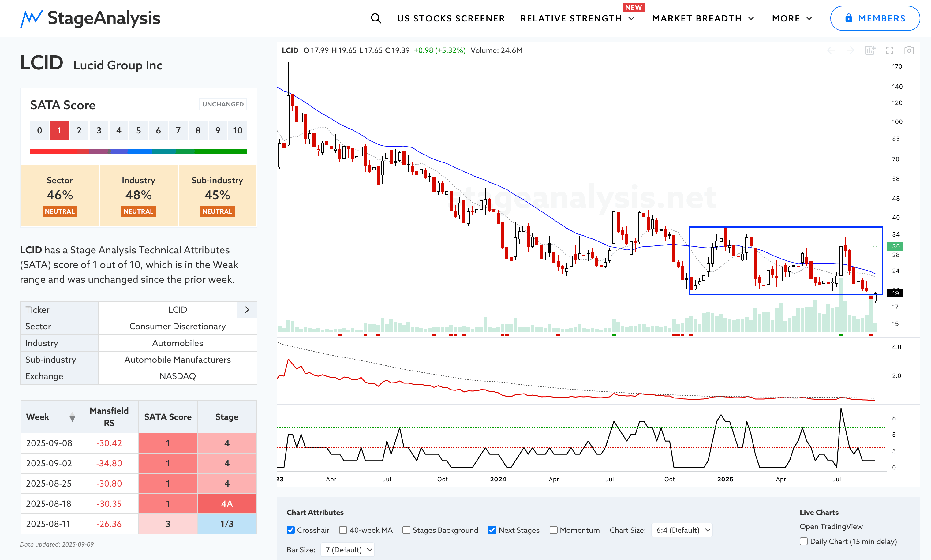Click the chart back arrow icon
The height and width of the screenshot is (560, 931).
coord(831,50)
